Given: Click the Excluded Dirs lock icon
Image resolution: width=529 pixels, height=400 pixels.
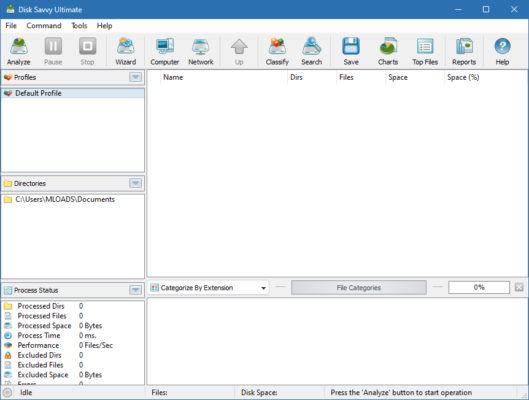Looking at the screenshot, I should [8, 355].
